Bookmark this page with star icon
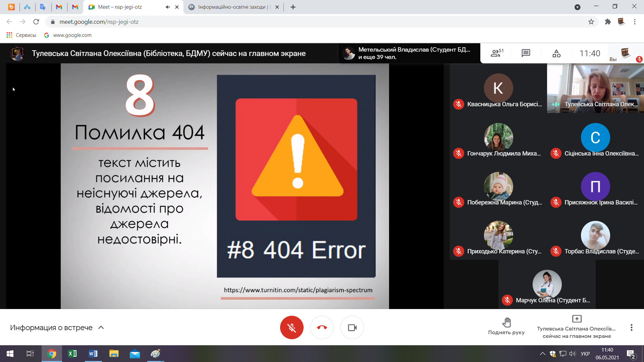Image resolution: width=644 pixels, height=362 pixels. (x=591, y=22)
